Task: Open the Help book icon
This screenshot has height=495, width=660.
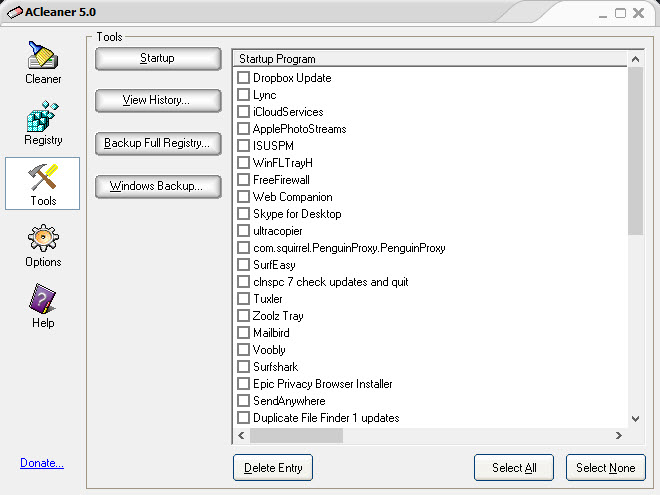Action: coord(43,298)
